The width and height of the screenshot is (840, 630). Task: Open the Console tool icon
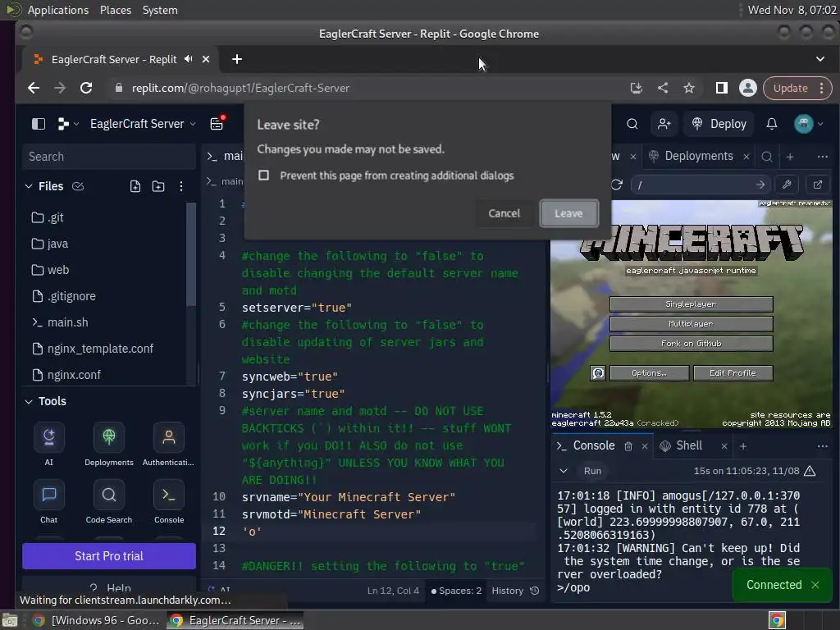pos(169,495)
